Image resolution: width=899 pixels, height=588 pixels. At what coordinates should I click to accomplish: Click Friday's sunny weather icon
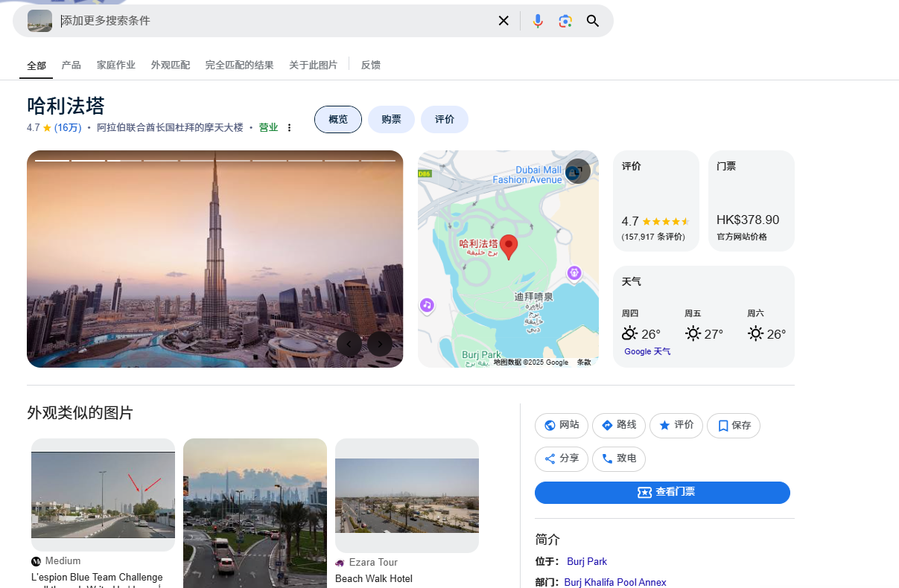(x=693, y=333)
